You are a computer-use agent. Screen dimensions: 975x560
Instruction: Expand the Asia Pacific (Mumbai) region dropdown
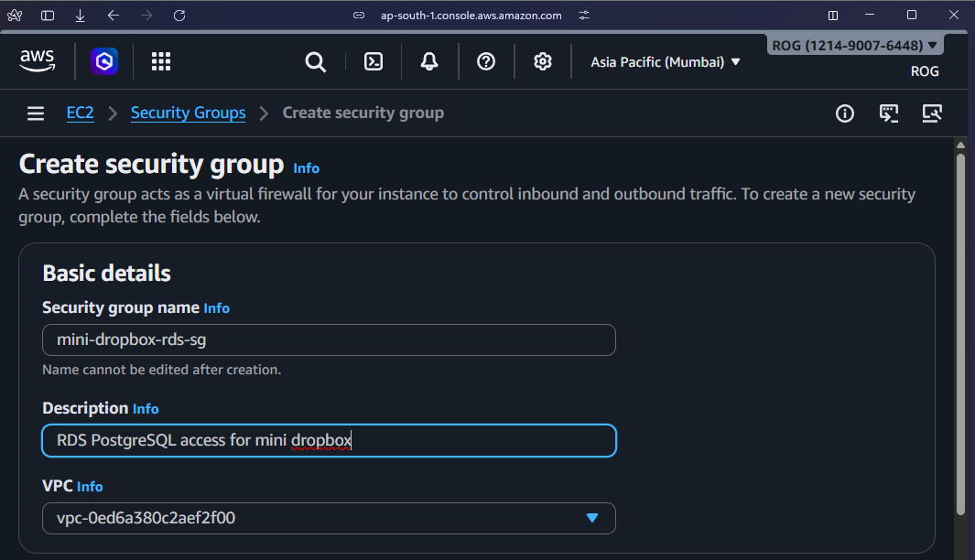tap(666, 62)
